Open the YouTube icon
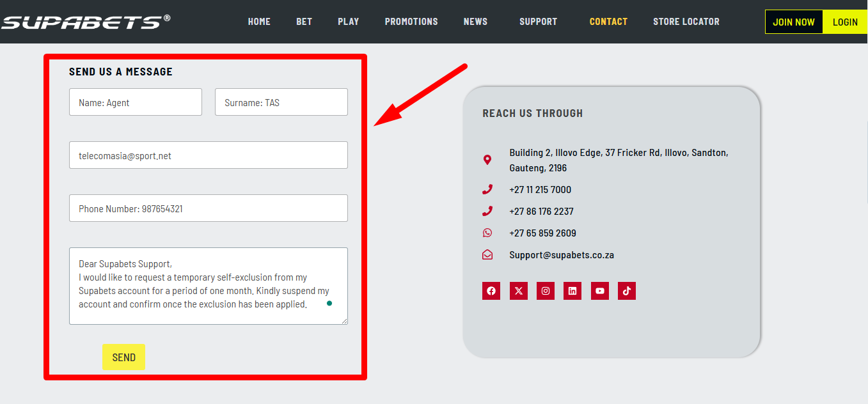The width and height of the screenshot is (868, 404). point(599,291)
